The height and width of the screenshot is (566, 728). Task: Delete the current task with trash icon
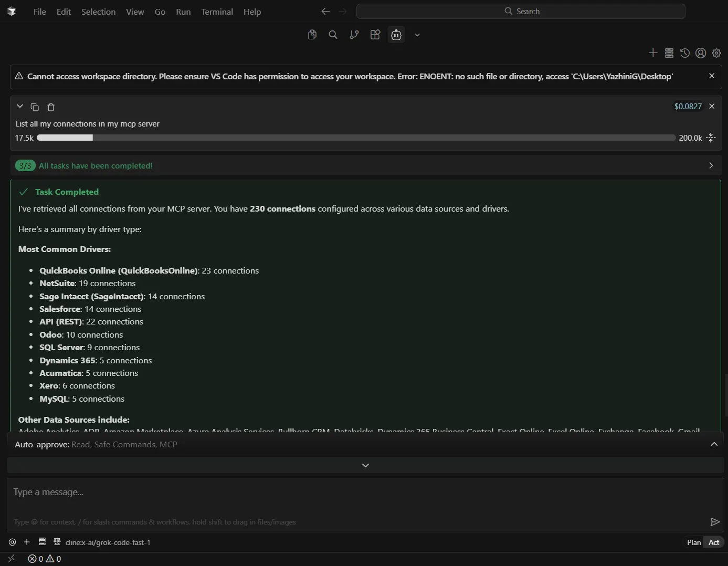(51, 107)
